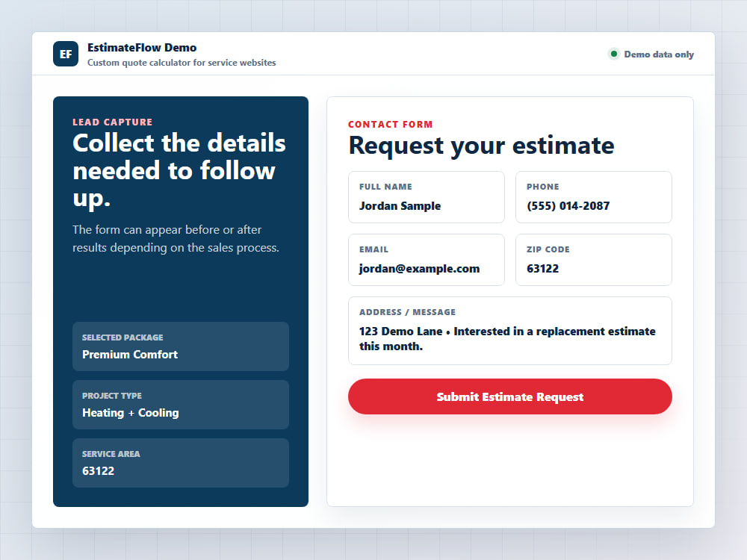Click the Phone number field

(594, 197)
